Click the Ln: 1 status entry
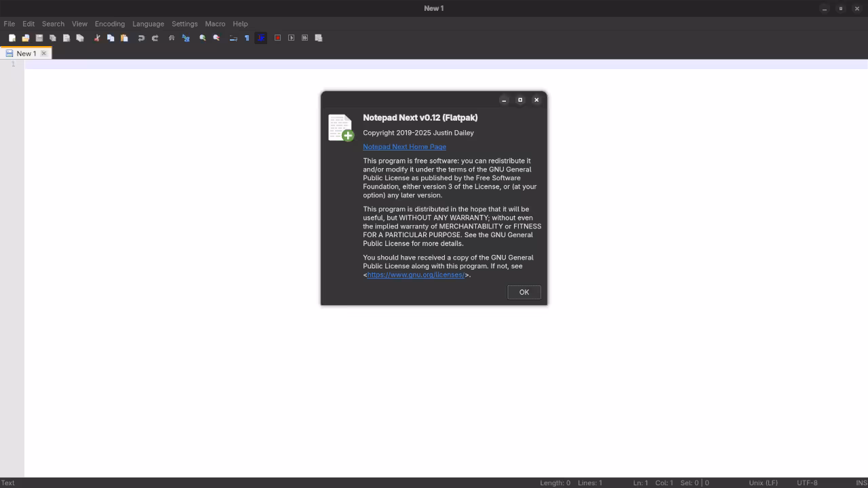Screen dimensions: 868x488 click(x=640, y=483)
